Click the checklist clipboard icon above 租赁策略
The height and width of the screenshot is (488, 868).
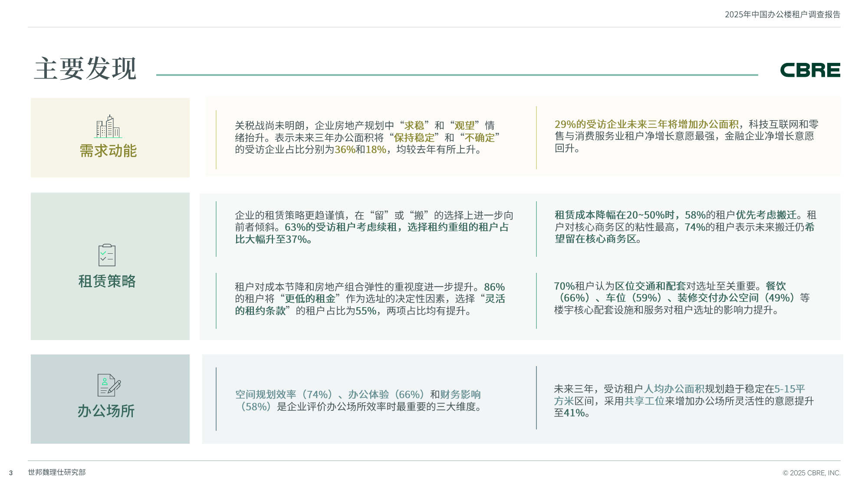tap(107, 255)
